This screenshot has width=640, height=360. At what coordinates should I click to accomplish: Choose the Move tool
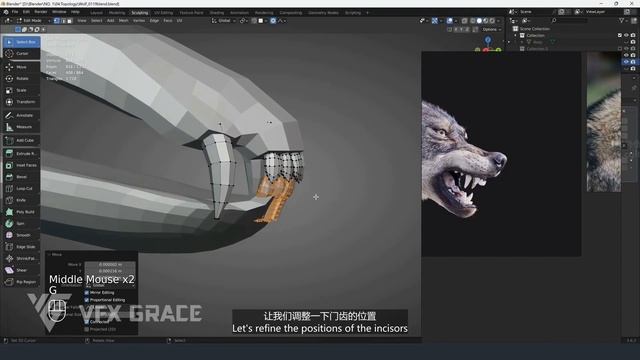click(22, 67)
